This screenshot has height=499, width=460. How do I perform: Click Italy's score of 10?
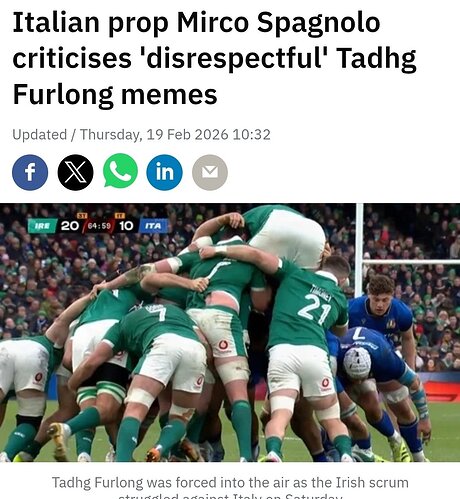coord(126,226)
